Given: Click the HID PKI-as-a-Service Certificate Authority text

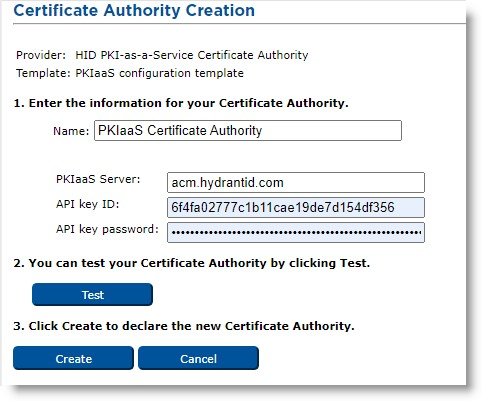Looking at the screenshot, I should [192, 55].
